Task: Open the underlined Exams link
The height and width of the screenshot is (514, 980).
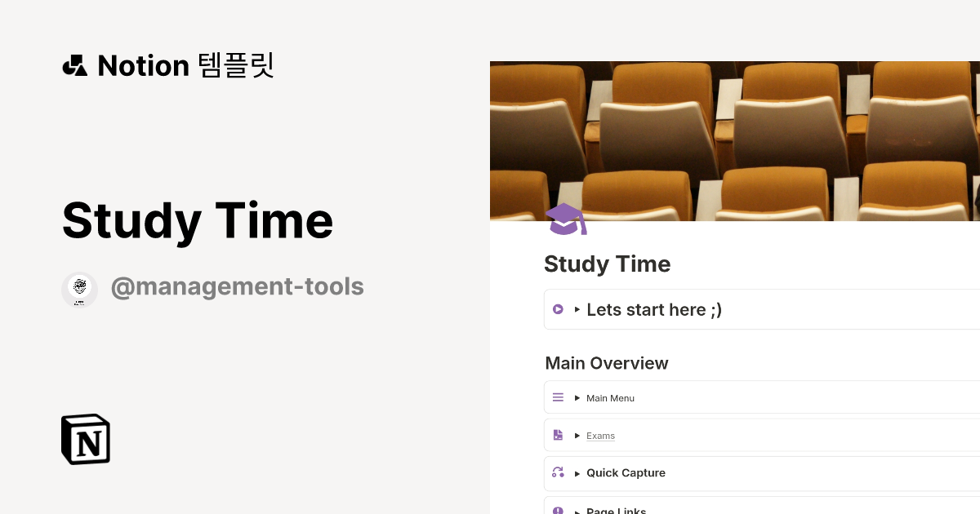Action: 600,436
